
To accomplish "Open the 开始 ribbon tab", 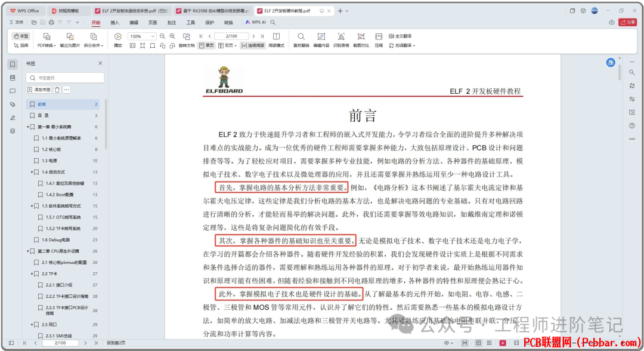I will click(x=95, y=23).
